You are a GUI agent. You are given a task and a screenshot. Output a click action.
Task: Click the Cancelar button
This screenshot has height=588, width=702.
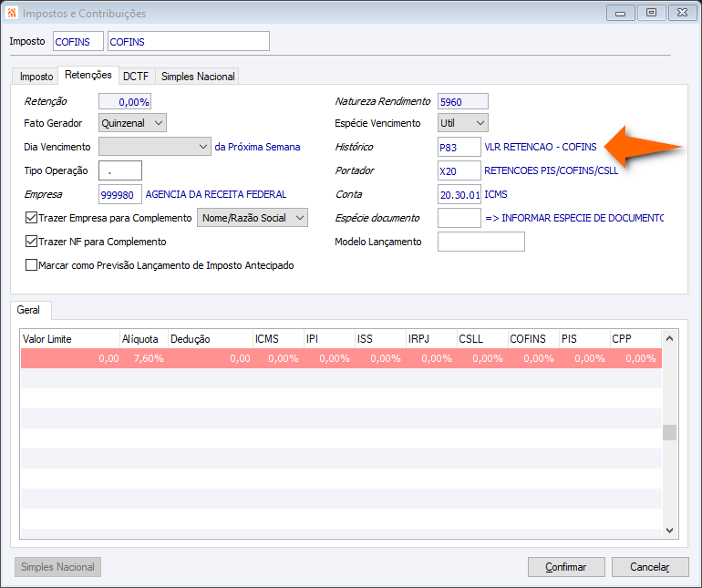650,567
